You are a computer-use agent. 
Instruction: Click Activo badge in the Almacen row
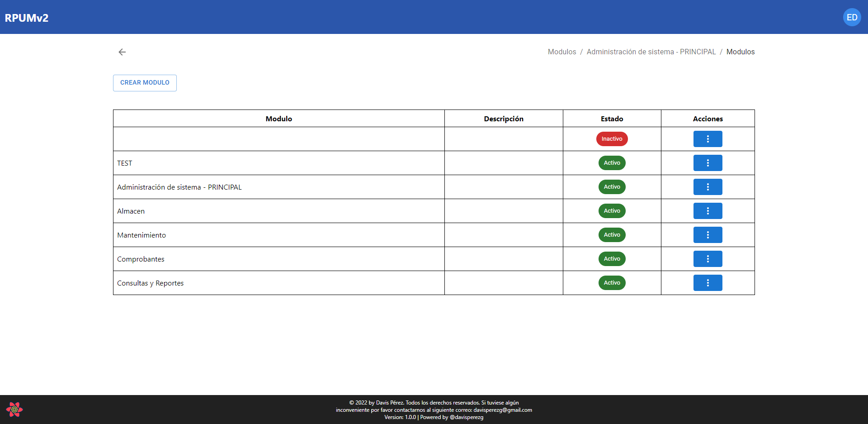point(612,211)
